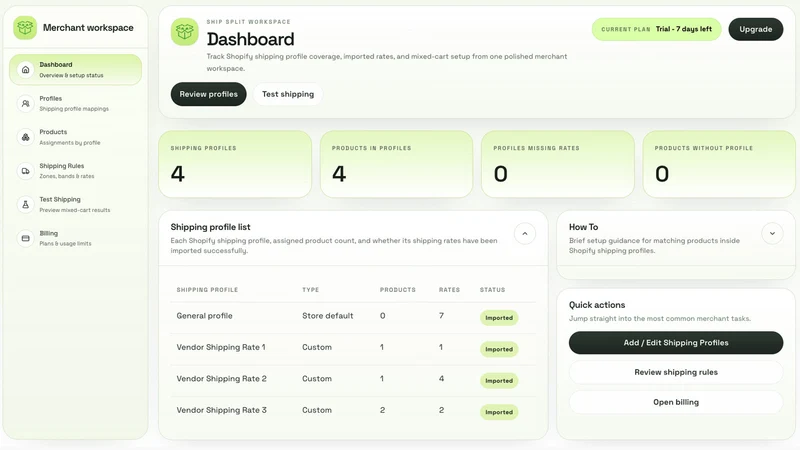Open Billing plans & usage limits
The height and width of the screenshot is (450, 800).
[x=76, y=238]
